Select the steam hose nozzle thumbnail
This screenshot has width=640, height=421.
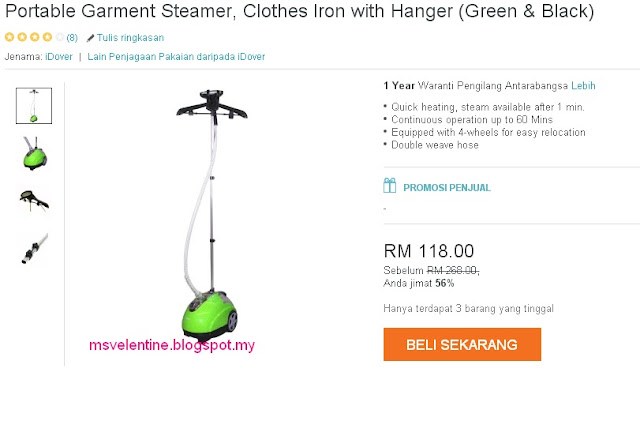point(35,248)
